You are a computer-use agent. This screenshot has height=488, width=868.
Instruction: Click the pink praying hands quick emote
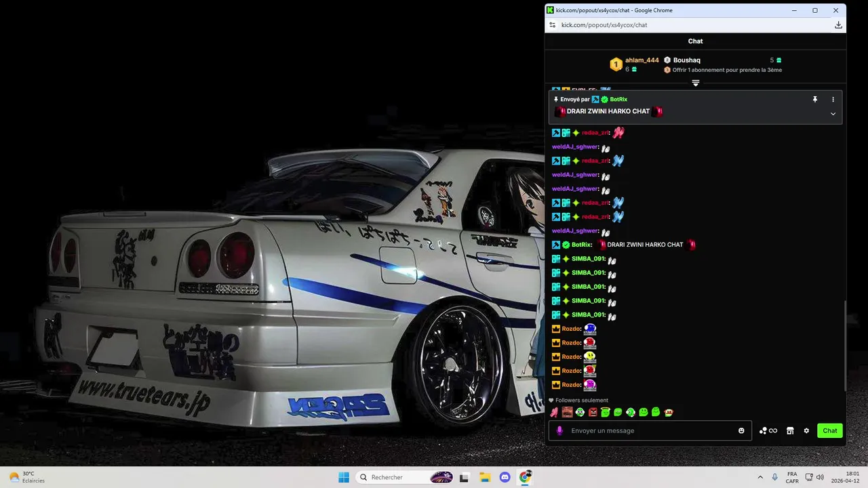click(554, 412)
